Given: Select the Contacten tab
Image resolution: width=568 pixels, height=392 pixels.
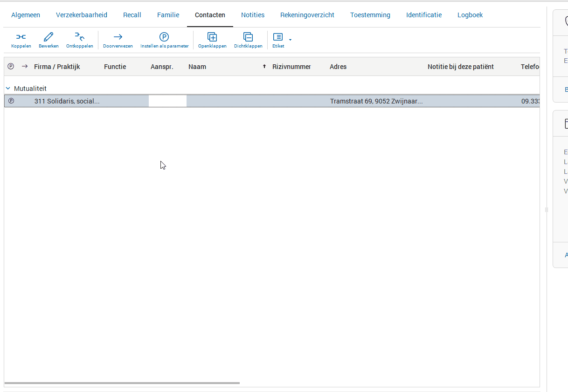Looking at the screenshot, I should 210,15.
